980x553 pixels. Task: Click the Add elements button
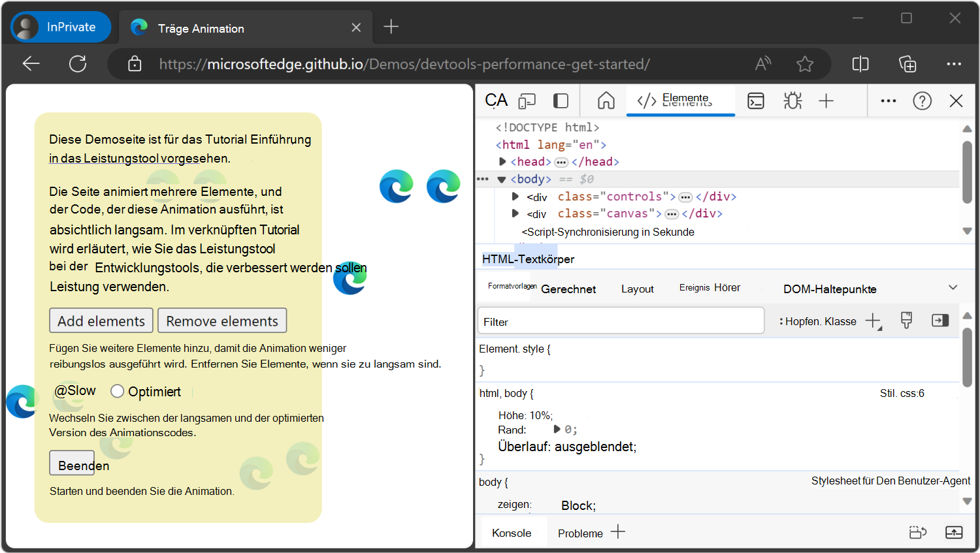point(101,321)
